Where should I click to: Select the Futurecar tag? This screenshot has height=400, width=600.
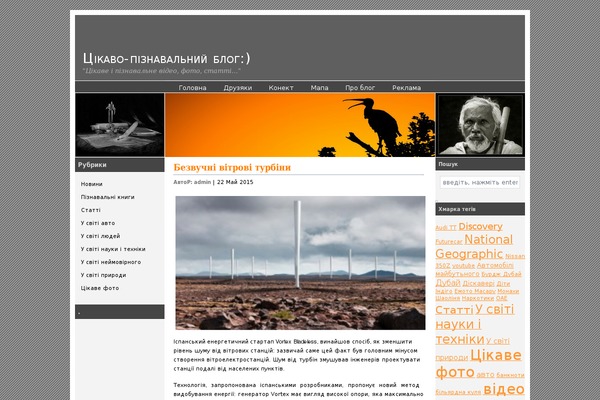point(449,242)
